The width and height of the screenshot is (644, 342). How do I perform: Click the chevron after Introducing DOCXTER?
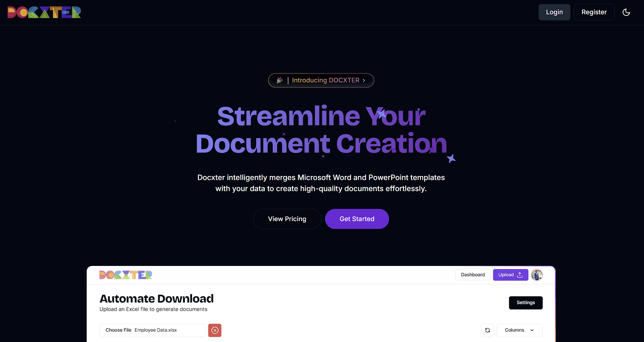pos(364,80)
